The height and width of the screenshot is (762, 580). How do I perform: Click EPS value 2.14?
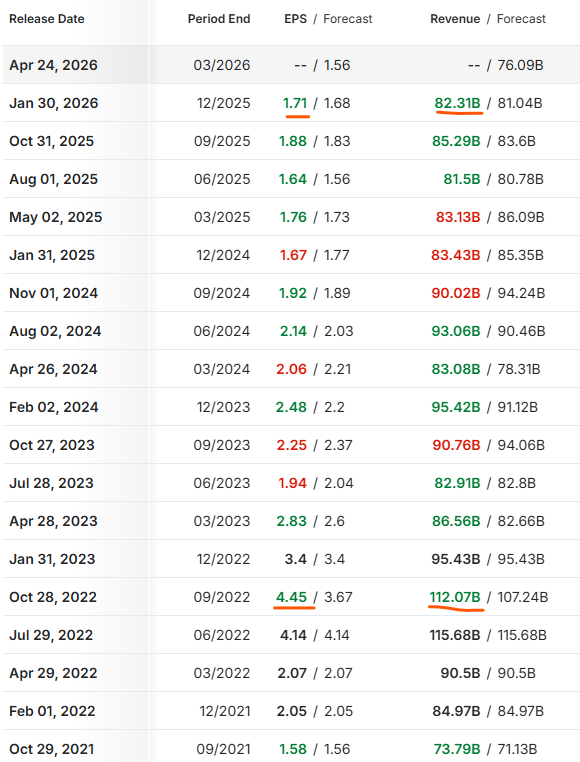pos(293,331)
